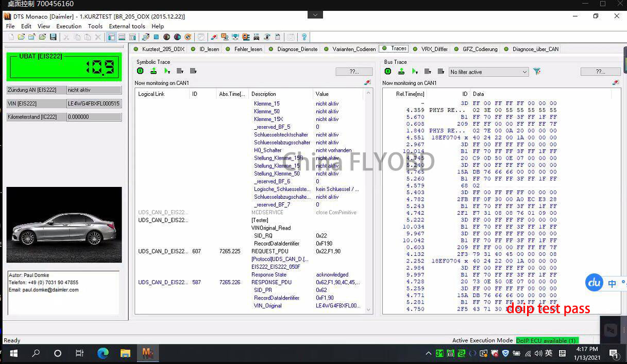Click the ??... button in Bus Trace
The height and width of the screenshot is (364, 627).
(600, 72)
